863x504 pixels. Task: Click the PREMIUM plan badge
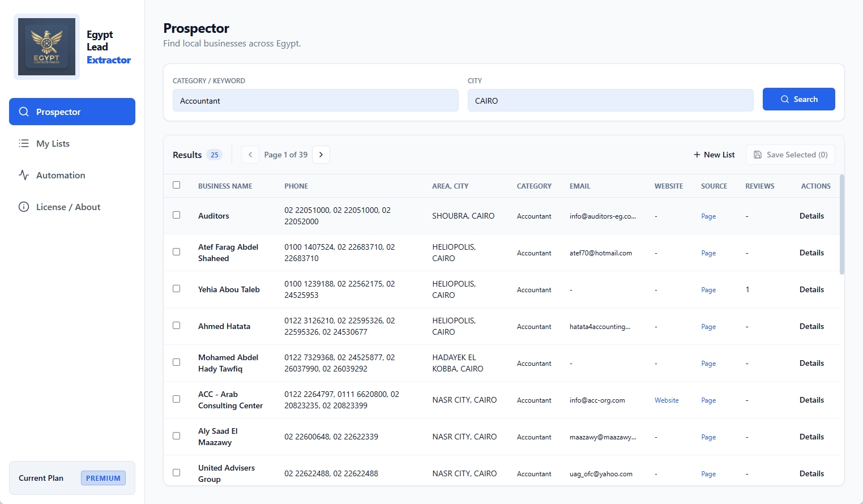pos(103,478)
